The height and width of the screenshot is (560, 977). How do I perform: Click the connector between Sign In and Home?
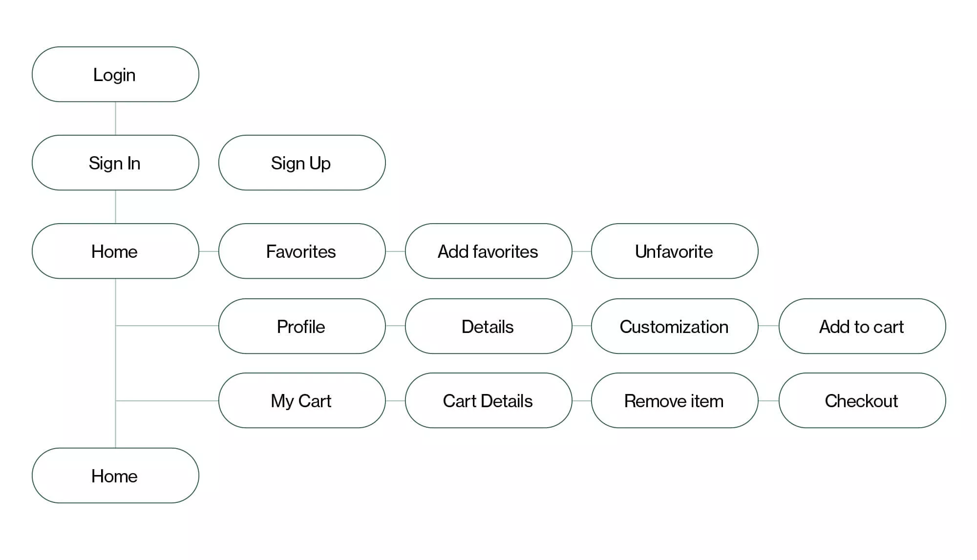115,207
